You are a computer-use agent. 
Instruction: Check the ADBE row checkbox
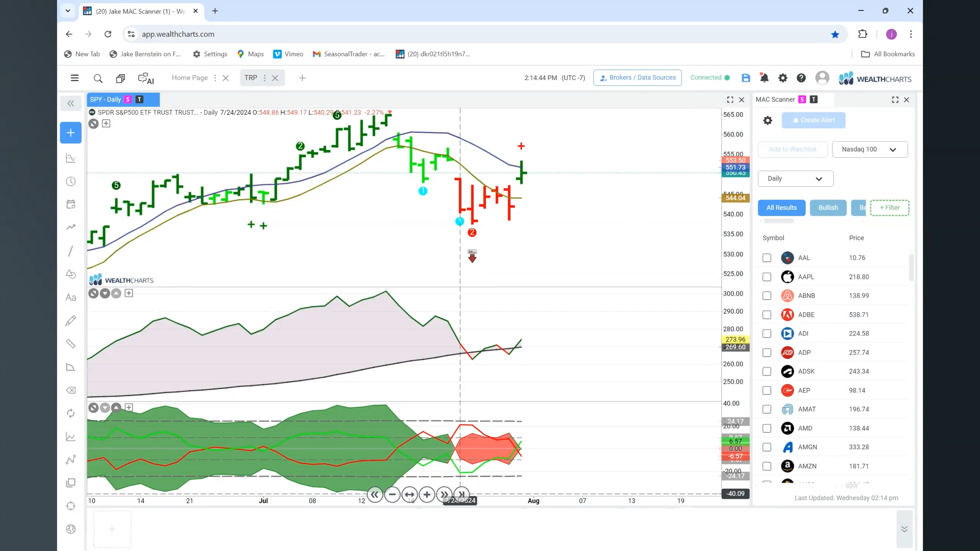(767, 315)
